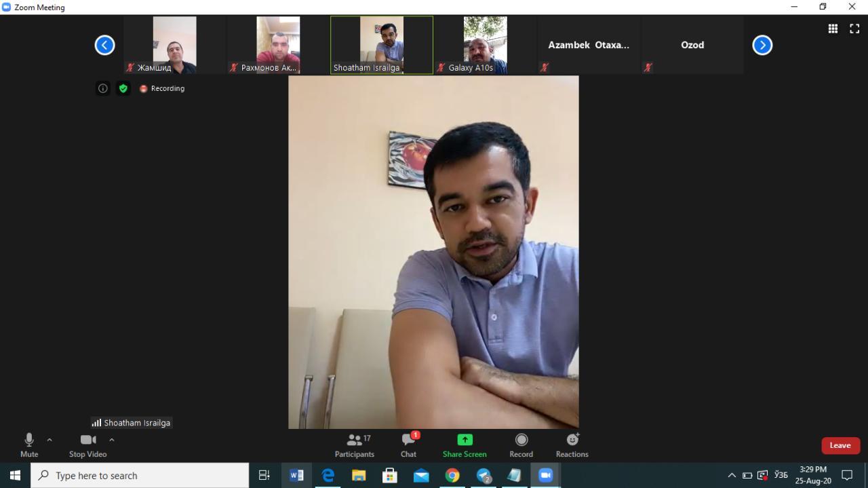Select the Жамшид participant thumbnail
Viewport: 868px width, 488px height.
[x=174, y=45]
